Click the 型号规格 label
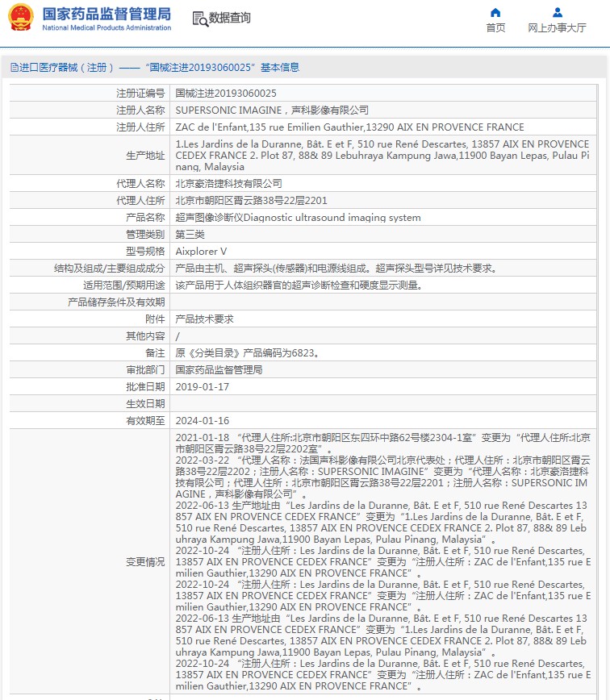610x700 pixels. [x=145, y=252]
